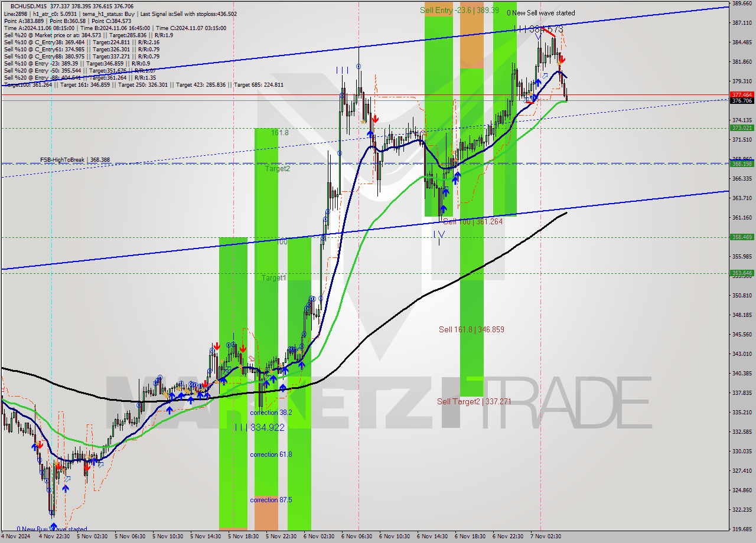Viewport: 756px width, 543px height.
Task: Click the 'Sell 161.8 | 346.859' label
Action: [471, 329]
